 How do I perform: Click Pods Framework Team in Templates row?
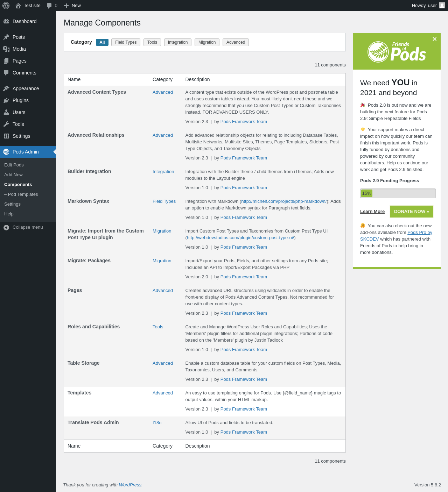pos(244,409)
